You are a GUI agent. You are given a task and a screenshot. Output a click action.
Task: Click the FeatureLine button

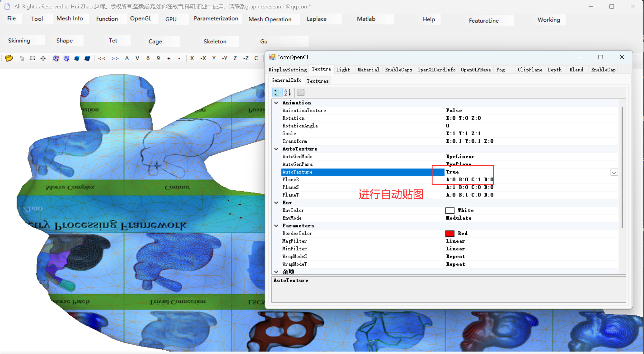pos(483,20)
